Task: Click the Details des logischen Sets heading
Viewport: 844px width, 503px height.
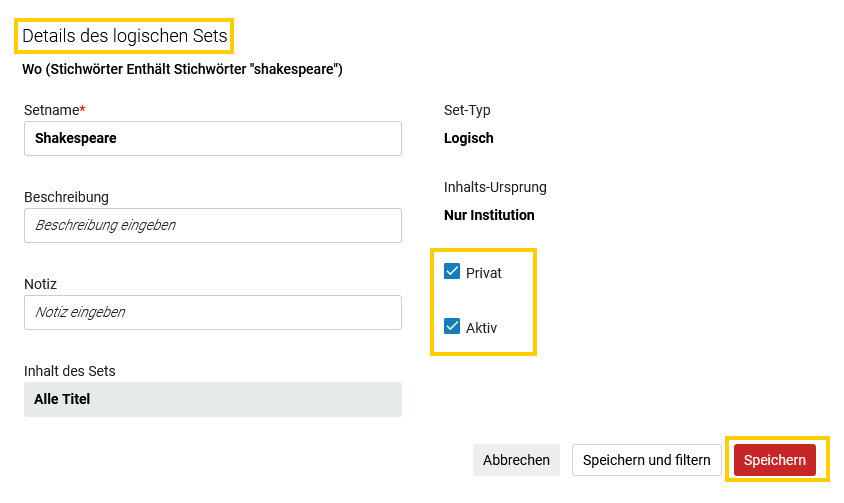Action: (124, 36)
